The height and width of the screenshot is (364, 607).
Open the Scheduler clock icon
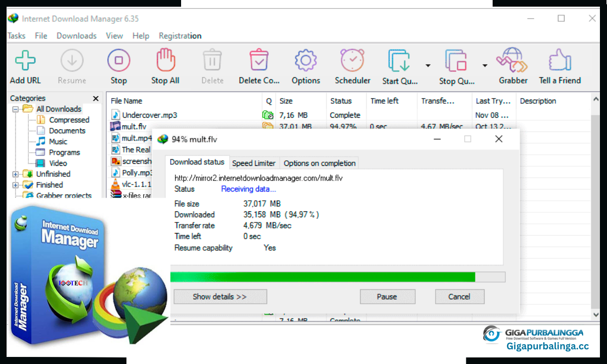coord(353,61)
